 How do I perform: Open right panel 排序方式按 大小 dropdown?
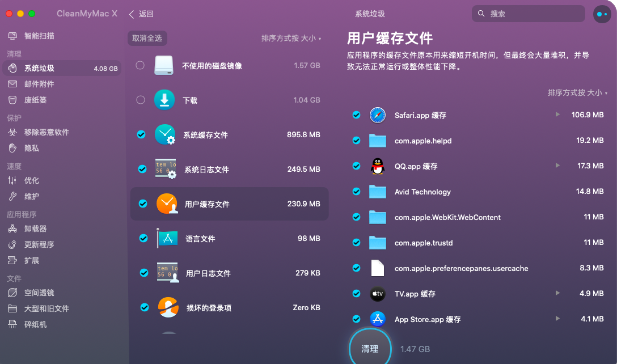click(578, 92)
